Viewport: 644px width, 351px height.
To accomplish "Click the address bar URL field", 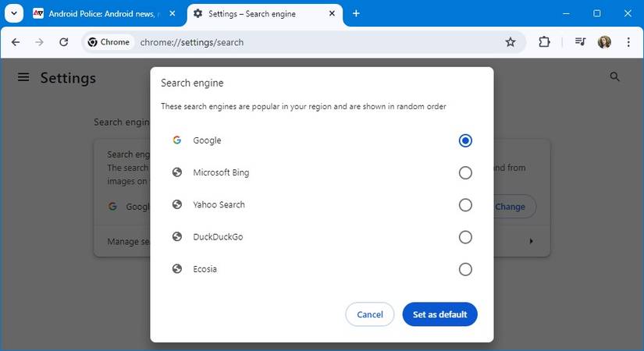I will tap(312, 42).
